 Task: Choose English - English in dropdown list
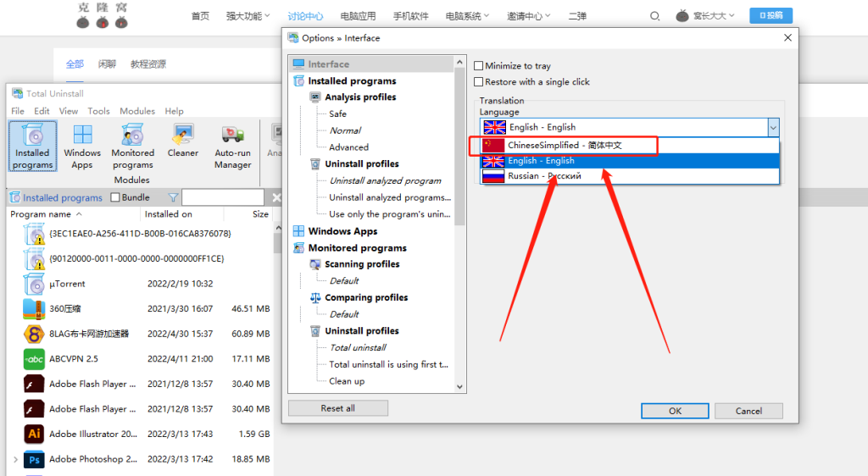coord(630,161)
